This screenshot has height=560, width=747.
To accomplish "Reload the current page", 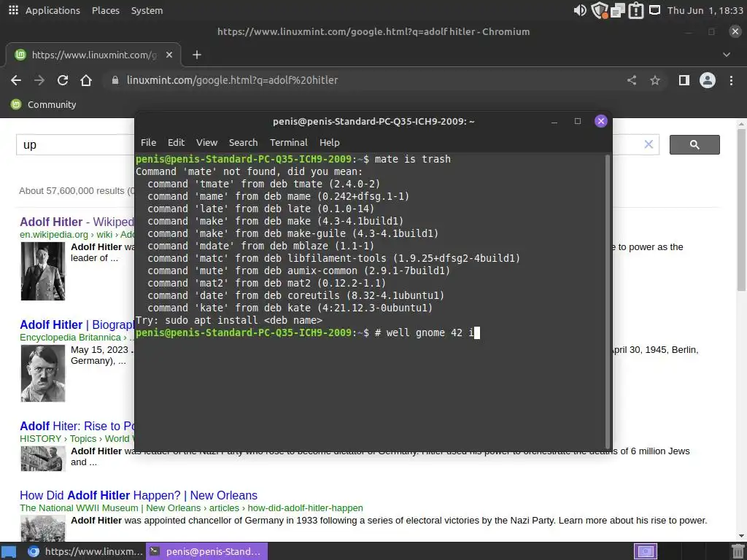I will point(63,80).
